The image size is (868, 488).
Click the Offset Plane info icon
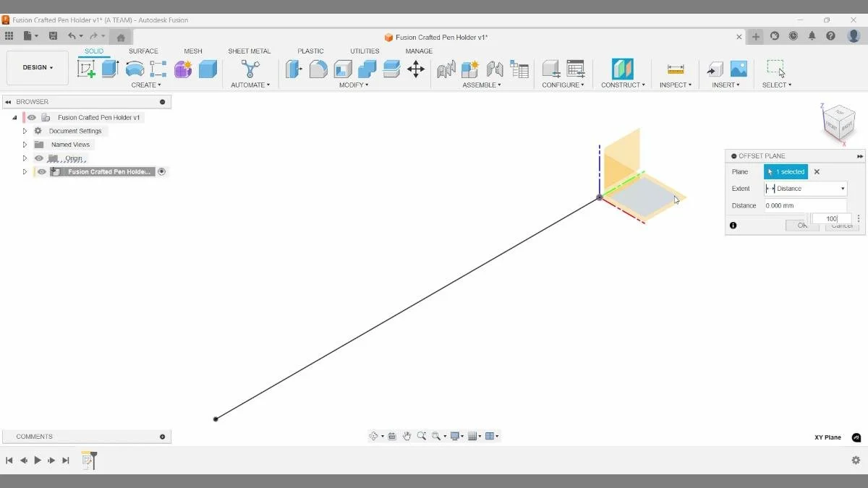coord(733,226)
